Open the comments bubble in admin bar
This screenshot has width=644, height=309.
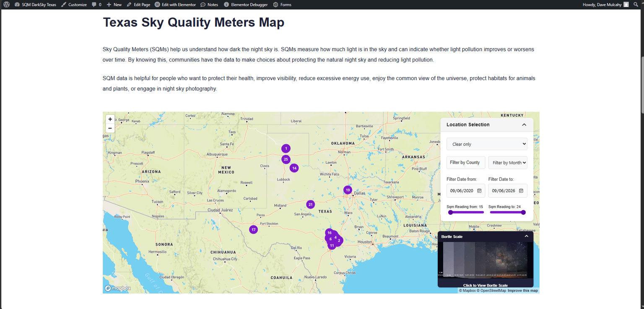click(96, 5)
